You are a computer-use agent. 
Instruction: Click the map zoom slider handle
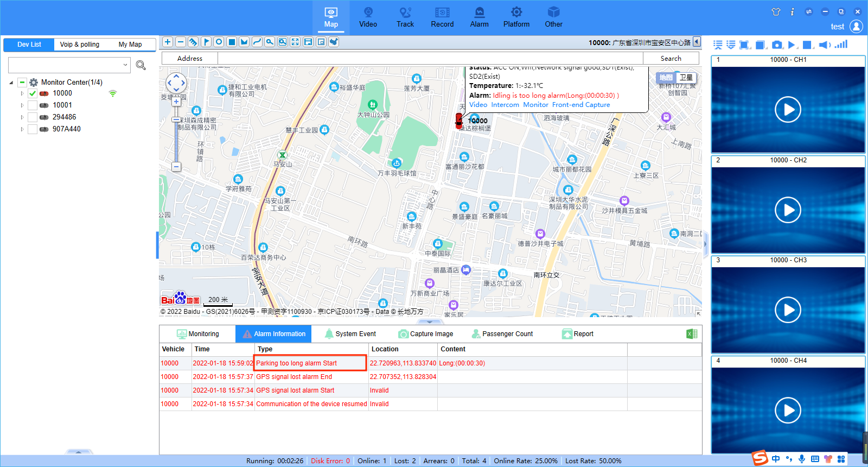tap(176, 119)
